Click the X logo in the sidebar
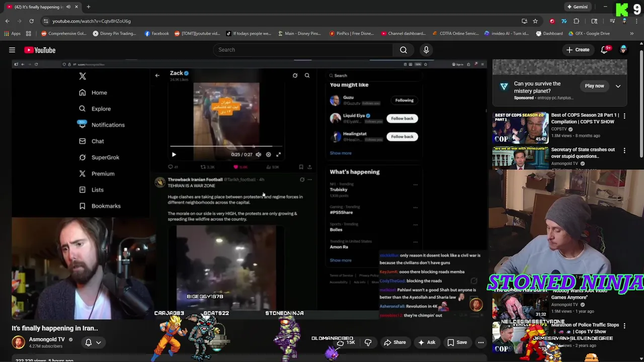644x362 pixels. pyautogui.click(x=83, y=76)
